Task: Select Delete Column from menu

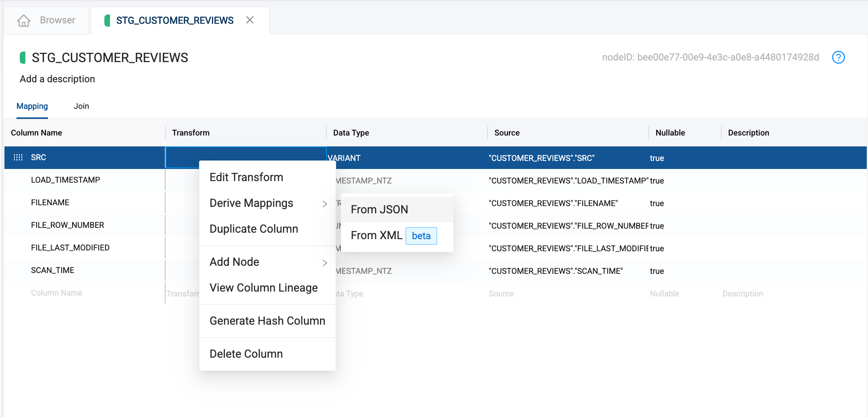Action: tap(246, 354)
